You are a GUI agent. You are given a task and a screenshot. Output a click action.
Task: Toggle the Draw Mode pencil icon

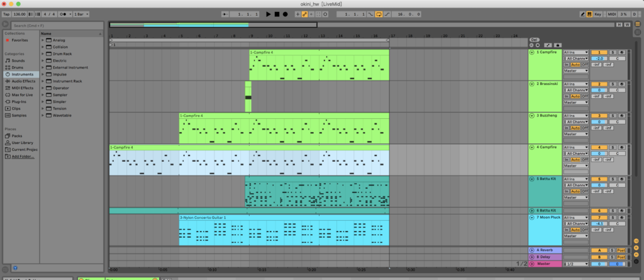click(x=582, y=14)
